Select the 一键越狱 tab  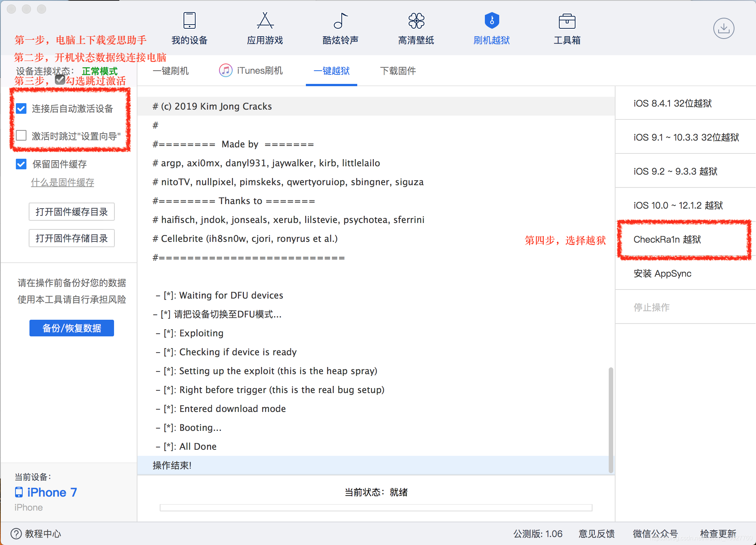[332, 71]
